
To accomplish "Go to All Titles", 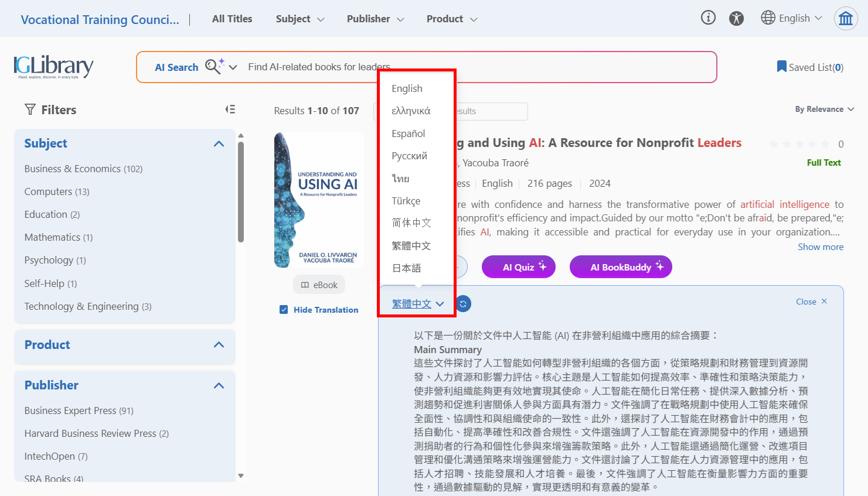I will tap(232, 19).
